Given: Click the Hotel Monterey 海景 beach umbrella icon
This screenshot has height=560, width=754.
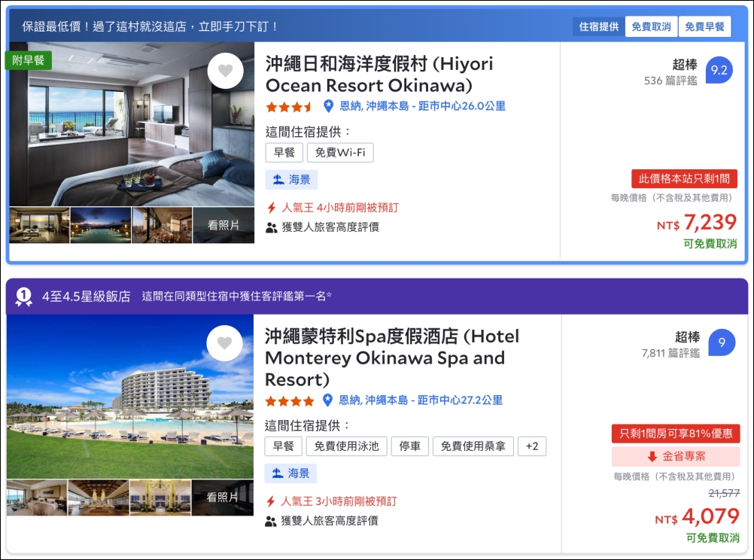Looking at the screenshot, I should [278, 473].
